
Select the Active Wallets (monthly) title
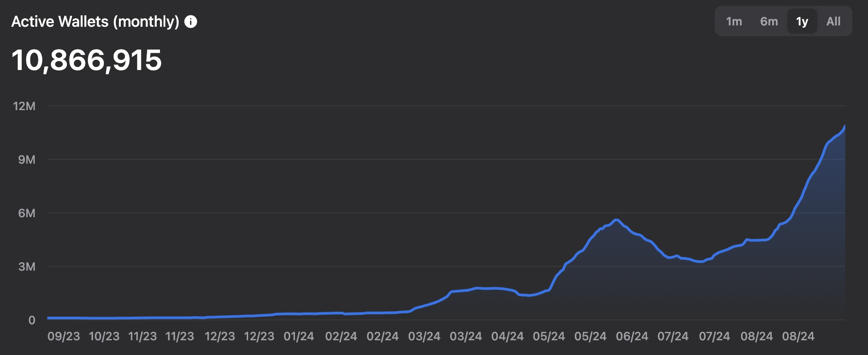tap(95, 21)
